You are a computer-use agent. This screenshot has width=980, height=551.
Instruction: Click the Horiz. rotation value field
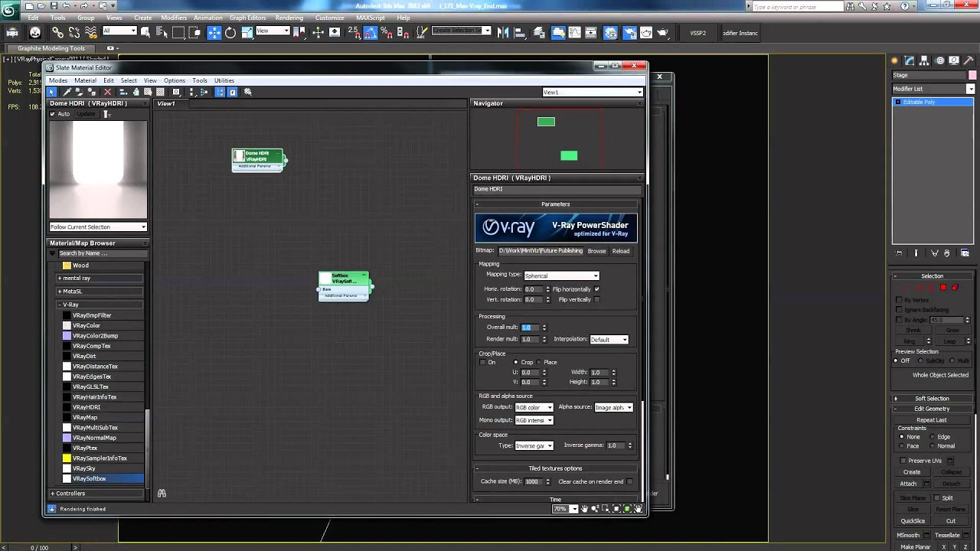533,289
